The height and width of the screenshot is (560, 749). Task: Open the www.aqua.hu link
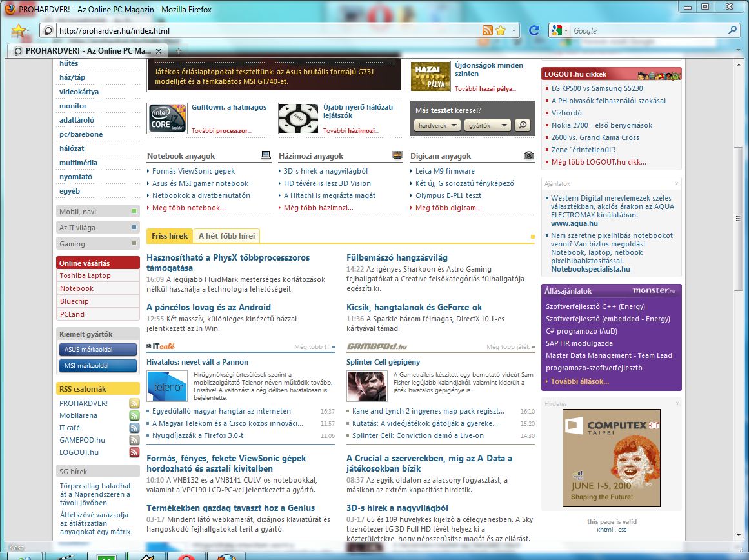coord(574,223)
